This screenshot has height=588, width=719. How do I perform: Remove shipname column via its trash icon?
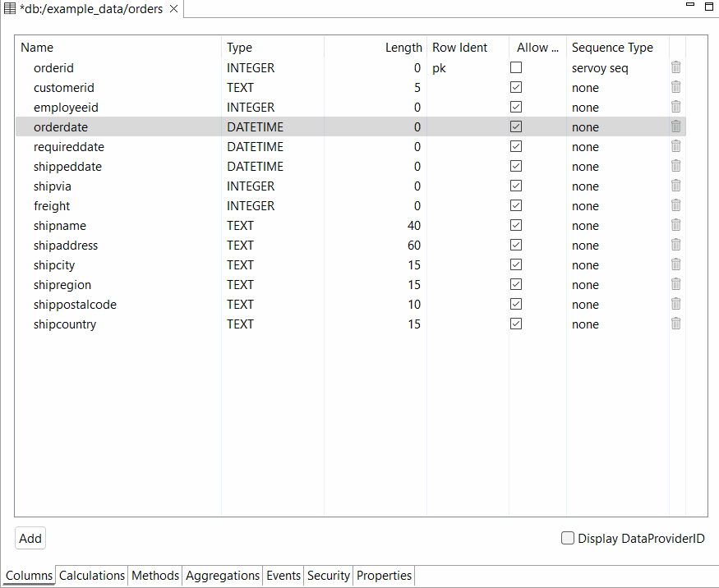point(675,225)
